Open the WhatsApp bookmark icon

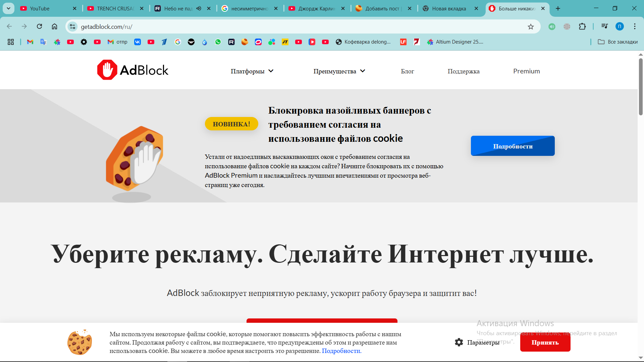[218, 42]
